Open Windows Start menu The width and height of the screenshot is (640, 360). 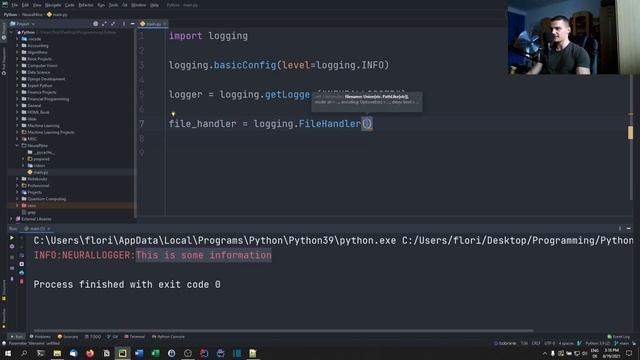[x=8, y=353]
